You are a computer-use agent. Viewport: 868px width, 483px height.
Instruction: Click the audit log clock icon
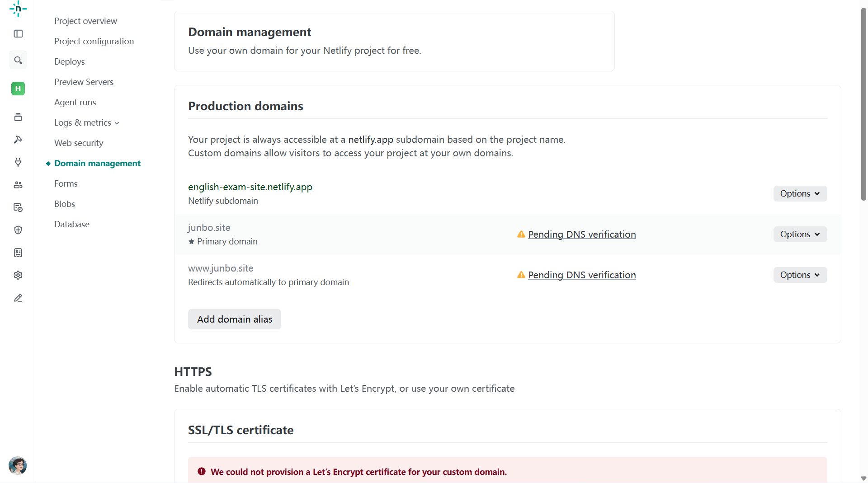click(18, 207)
